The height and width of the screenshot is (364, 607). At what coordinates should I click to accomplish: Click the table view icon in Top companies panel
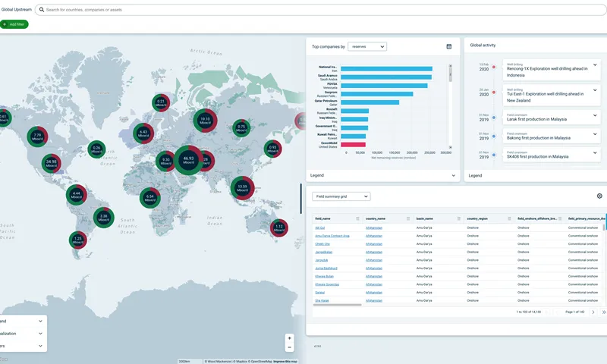[x=449, y=46]
